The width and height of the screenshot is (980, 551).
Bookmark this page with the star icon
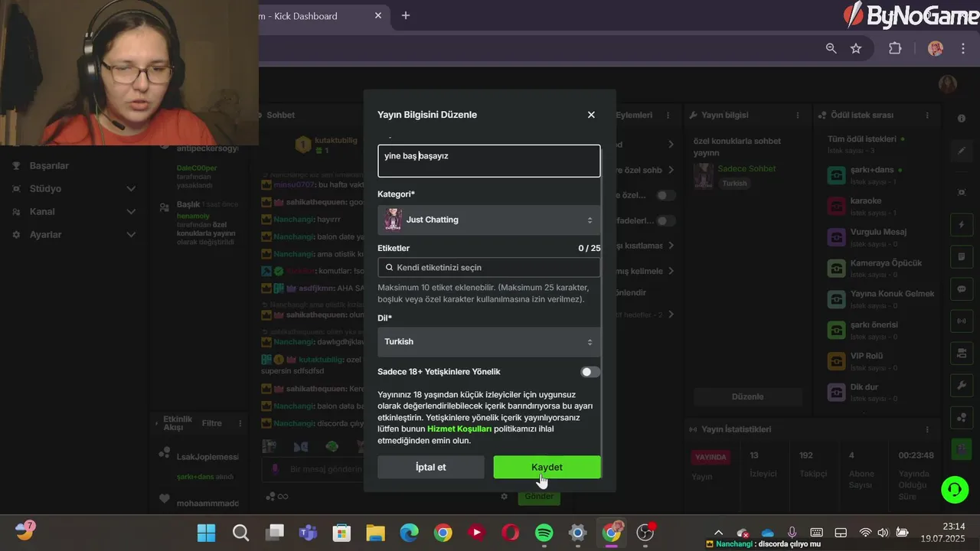click(x=856, y=48)
